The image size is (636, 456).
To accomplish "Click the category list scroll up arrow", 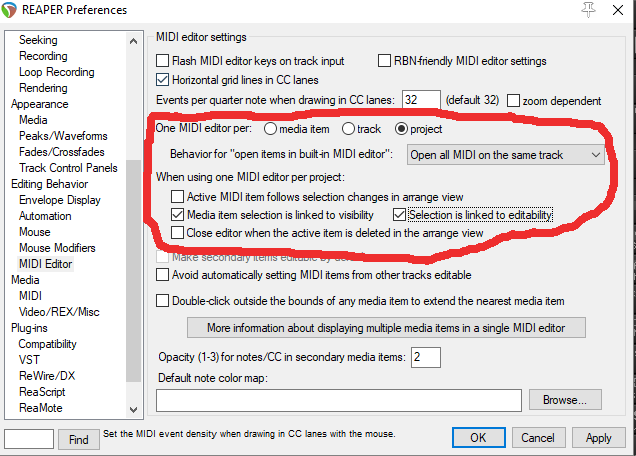I will 133,41.
